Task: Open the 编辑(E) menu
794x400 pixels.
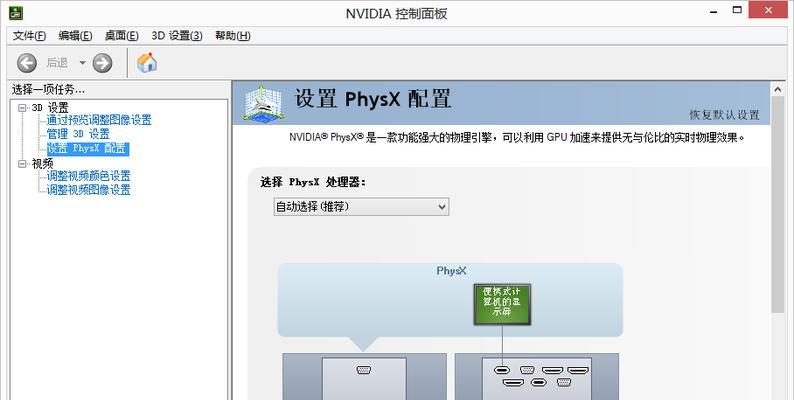Action: [75, 36]
